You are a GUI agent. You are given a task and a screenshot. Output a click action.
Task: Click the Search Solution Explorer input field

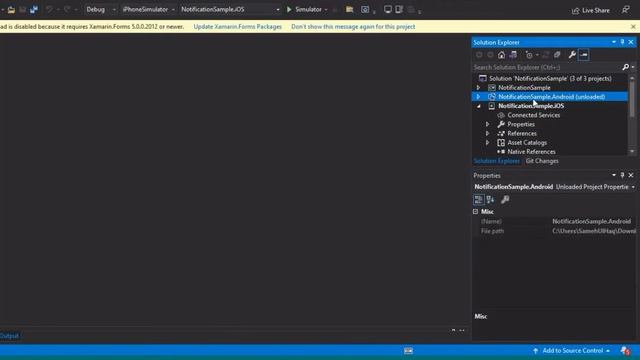547,67
